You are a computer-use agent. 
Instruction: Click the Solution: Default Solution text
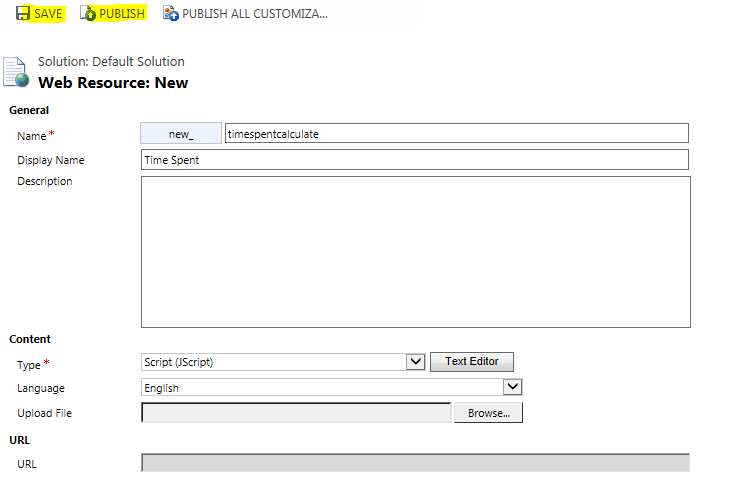tap(111, 62)
